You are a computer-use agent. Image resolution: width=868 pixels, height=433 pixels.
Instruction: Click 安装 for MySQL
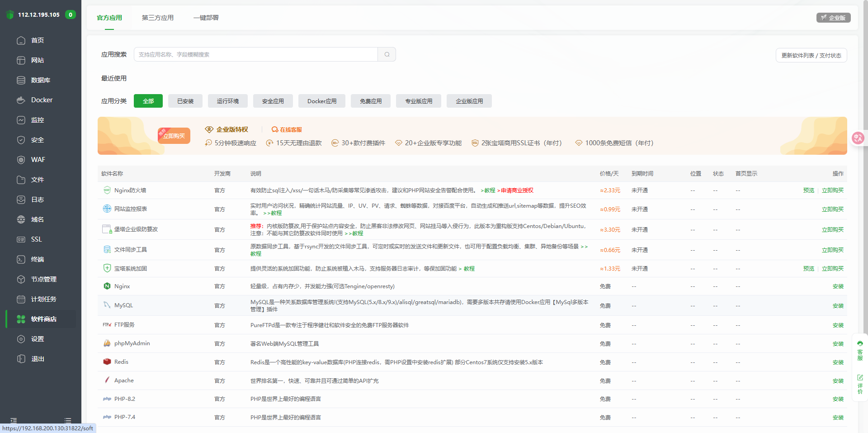point(838,306)
